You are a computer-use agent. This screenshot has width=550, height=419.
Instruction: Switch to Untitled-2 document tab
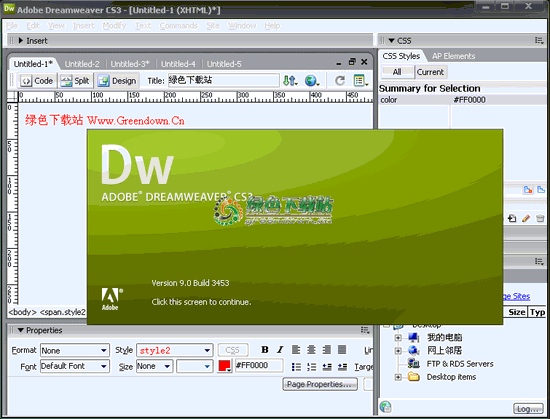point(82,64)
